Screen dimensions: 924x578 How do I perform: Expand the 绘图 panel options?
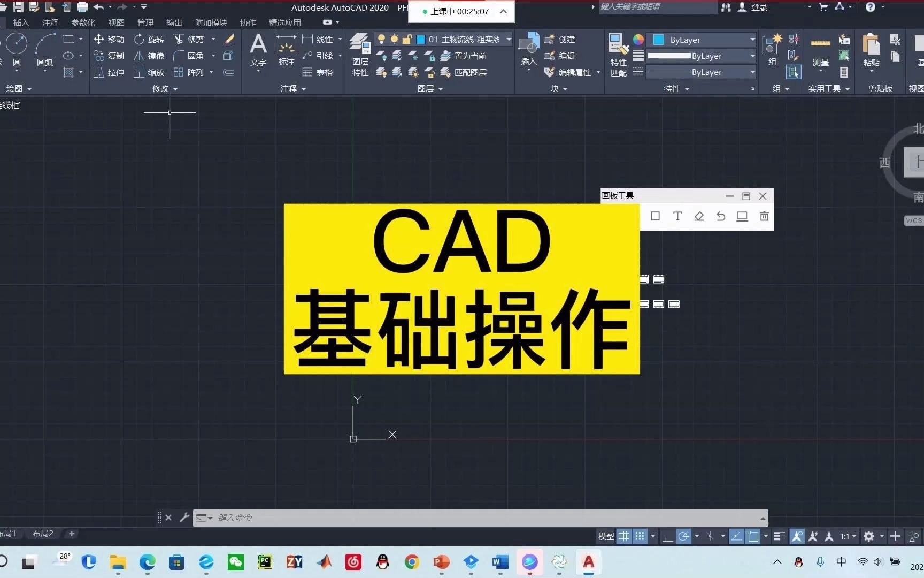pos(19,88)
